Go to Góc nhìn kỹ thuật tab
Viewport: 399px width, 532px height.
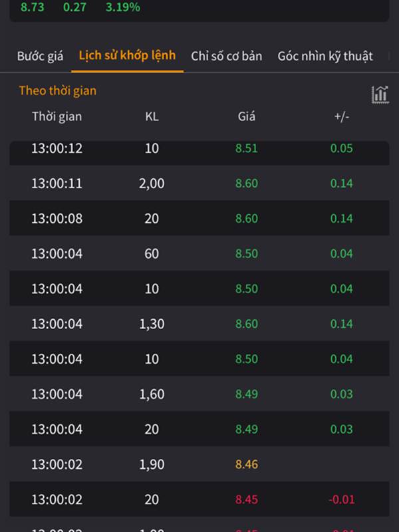[x=325, y=57]
